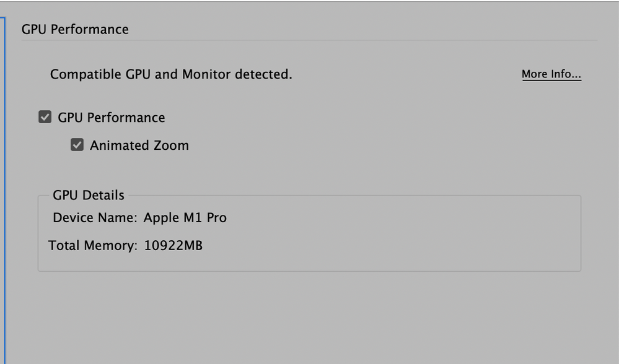Click the word Memory in Total Memory
Viewport: 619px width, 364px height.
[x=110, y=246]
